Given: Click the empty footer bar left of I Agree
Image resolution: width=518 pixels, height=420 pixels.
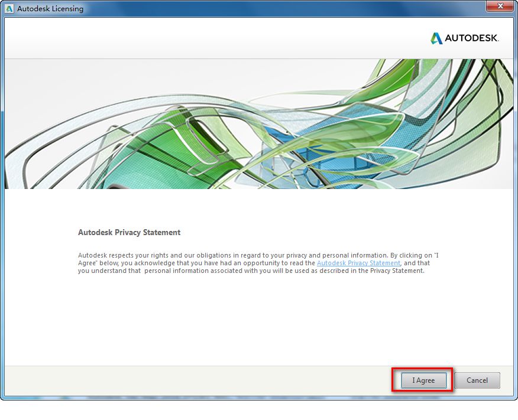Looking at the screenshot, I should [x=195, y=380].
